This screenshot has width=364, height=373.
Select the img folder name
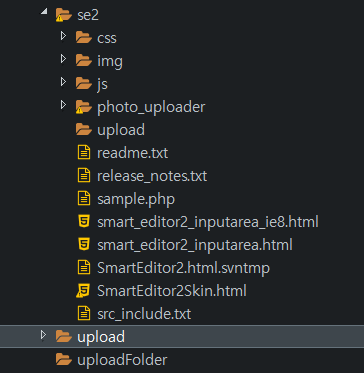click(x=110, y=62)
